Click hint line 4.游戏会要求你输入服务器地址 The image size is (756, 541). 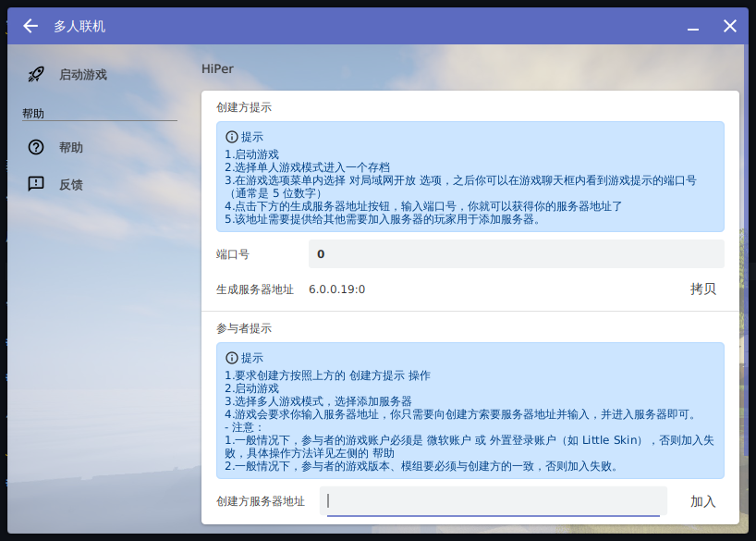click(461, 414)
